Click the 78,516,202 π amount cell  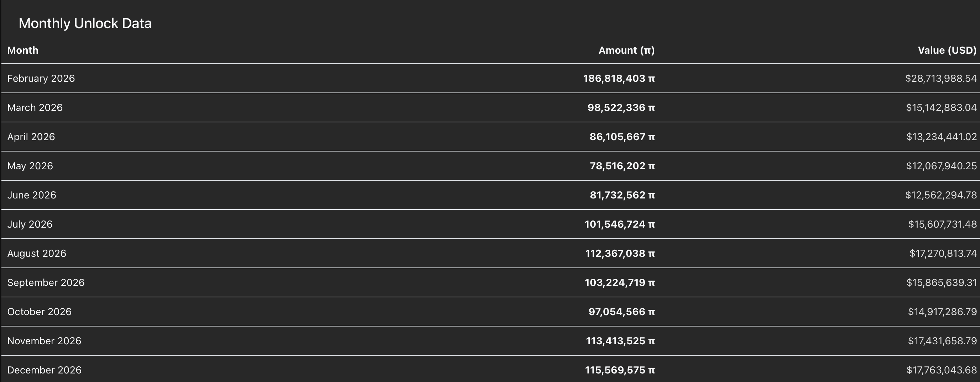[622, 166]
